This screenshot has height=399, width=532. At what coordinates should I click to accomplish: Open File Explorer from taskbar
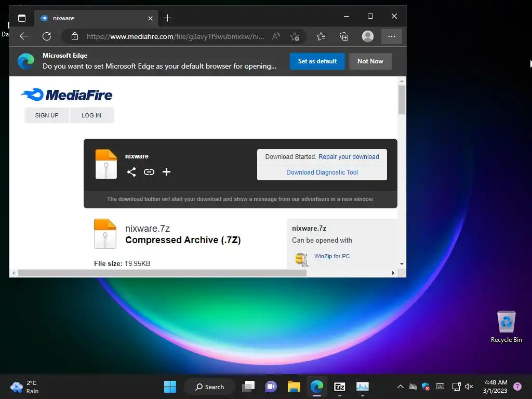[x=294, y=387]
